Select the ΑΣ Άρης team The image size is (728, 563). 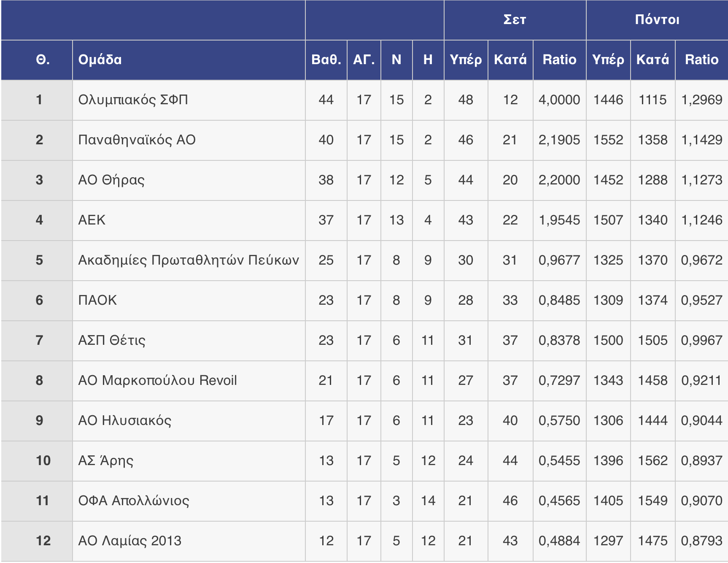106,461
